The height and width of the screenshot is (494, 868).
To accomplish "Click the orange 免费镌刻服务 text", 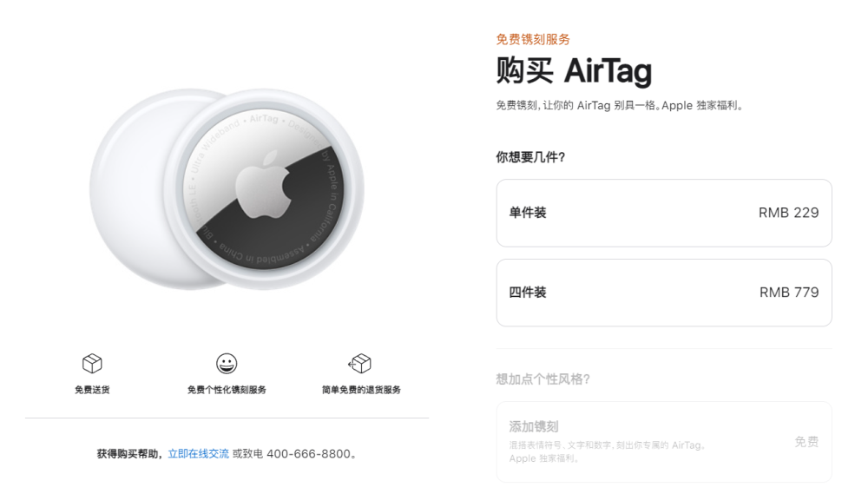I will pos(533,39).
